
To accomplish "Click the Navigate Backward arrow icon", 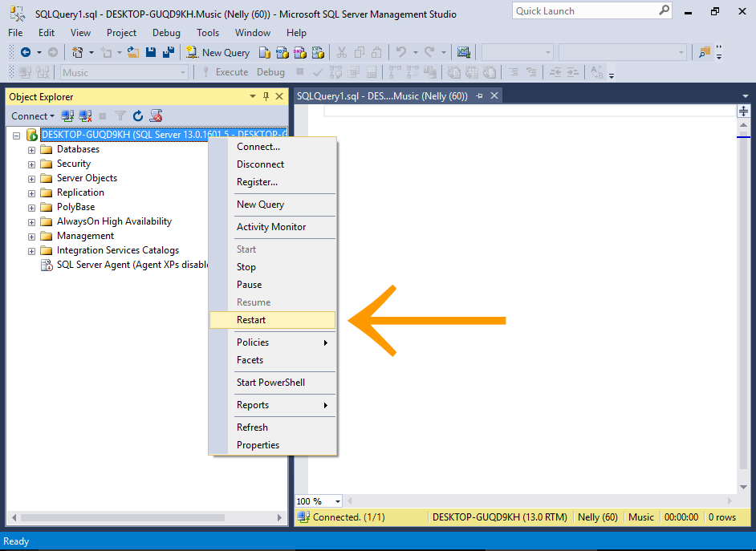I will pos(26,52).
